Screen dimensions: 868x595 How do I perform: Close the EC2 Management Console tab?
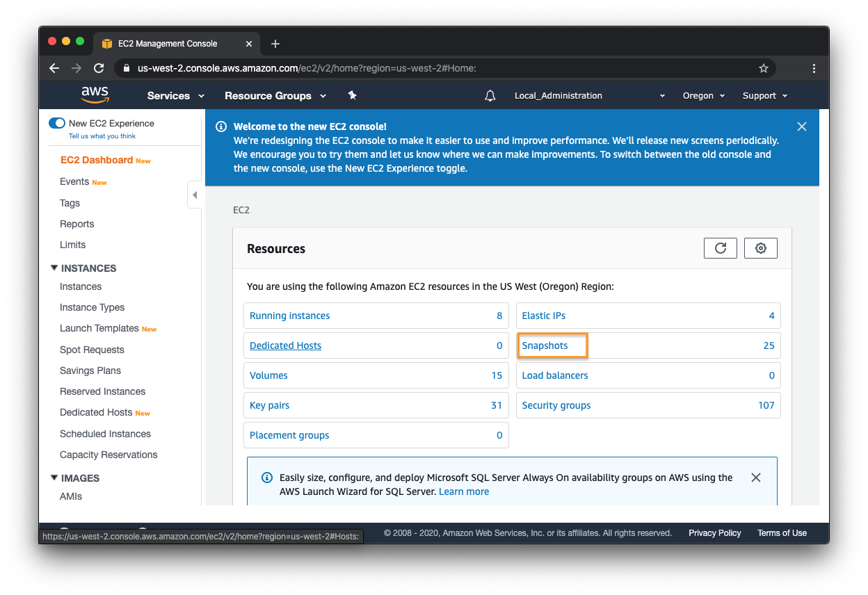click(x=249, y=44)
